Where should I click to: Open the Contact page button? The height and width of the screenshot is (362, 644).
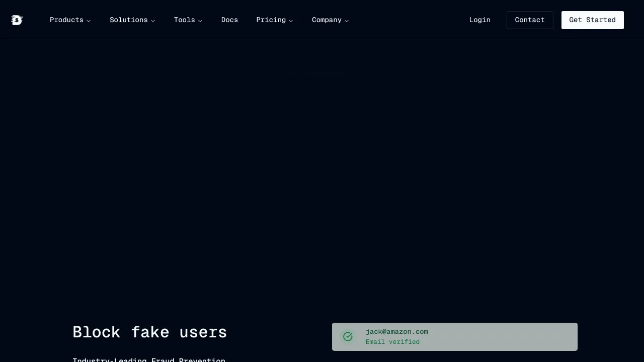pos(530,20)
